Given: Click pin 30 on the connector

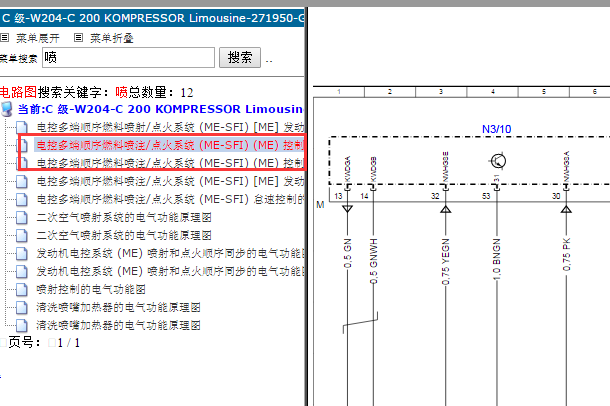Looking at the screenshot, I should point(556,196).
